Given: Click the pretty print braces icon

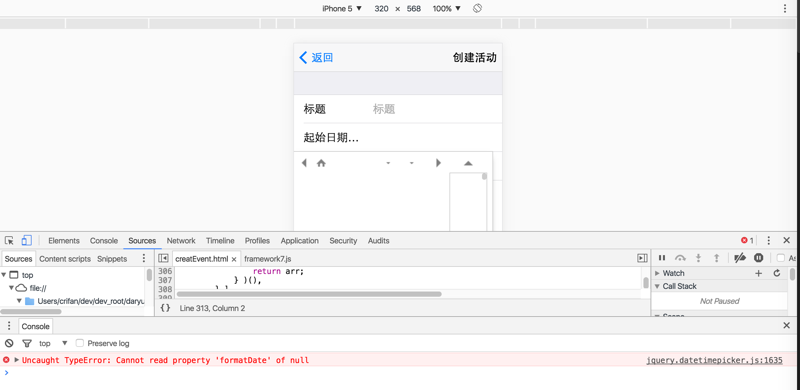Looking at the screenshot, I should pyautogui.click(x=165, y=308).
